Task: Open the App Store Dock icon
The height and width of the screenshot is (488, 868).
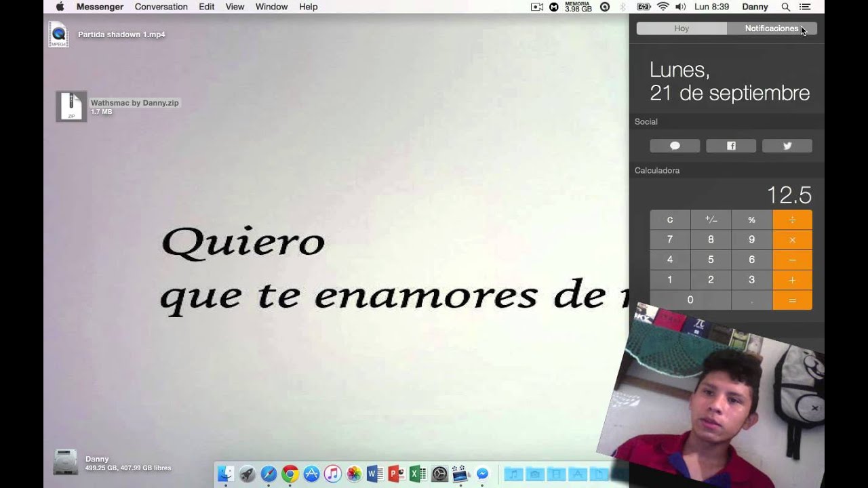Action: [x=311, y=474]
